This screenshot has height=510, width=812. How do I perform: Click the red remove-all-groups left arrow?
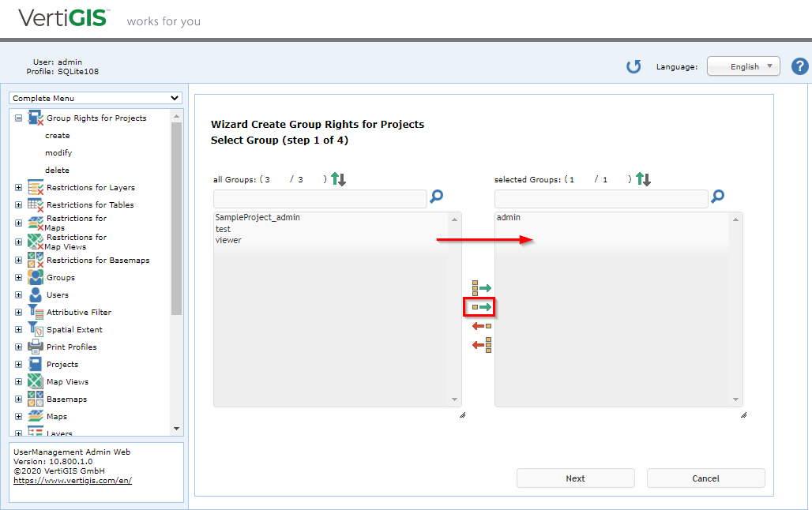tap(479, 344)
